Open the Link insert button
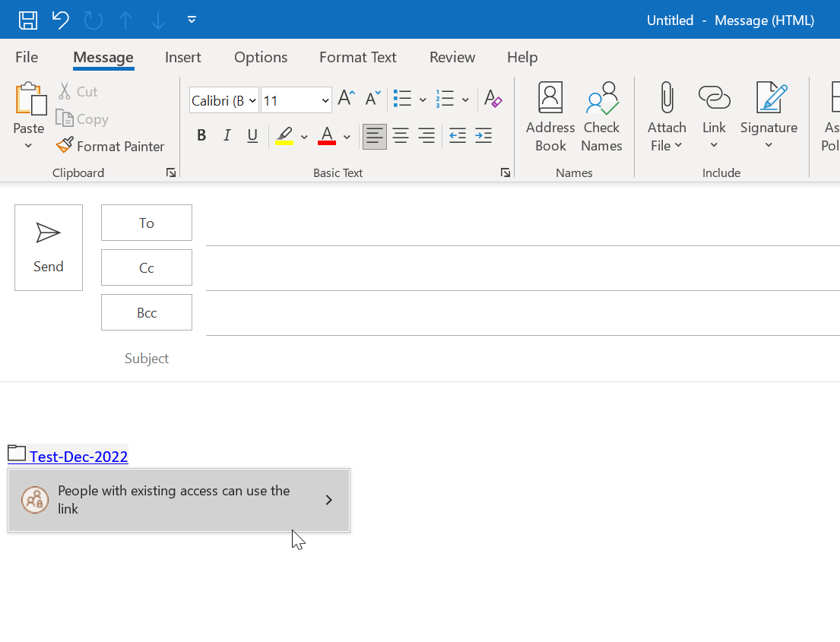Image resolution: width=840 pixels, height=642 pixels. (714, 117)
